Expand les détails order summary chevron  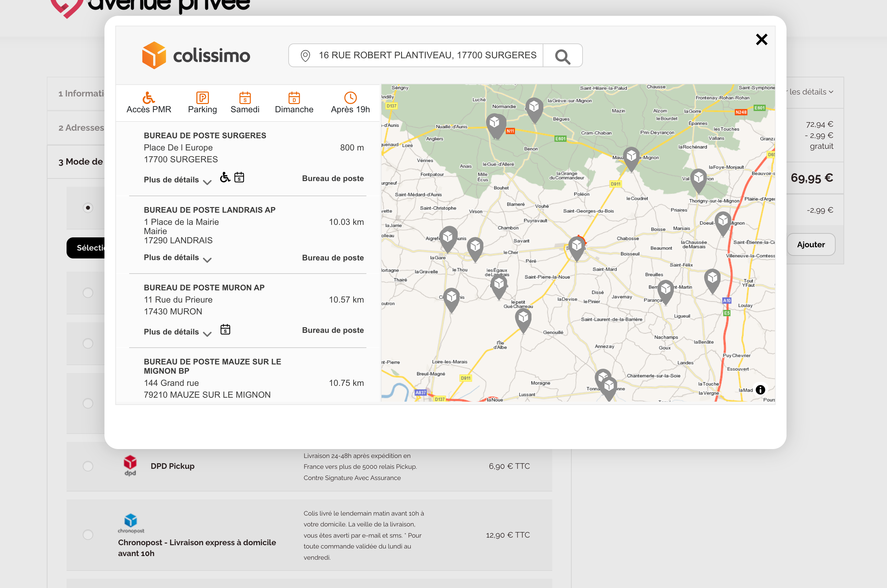pyautogui.click(x=831, y=92)
